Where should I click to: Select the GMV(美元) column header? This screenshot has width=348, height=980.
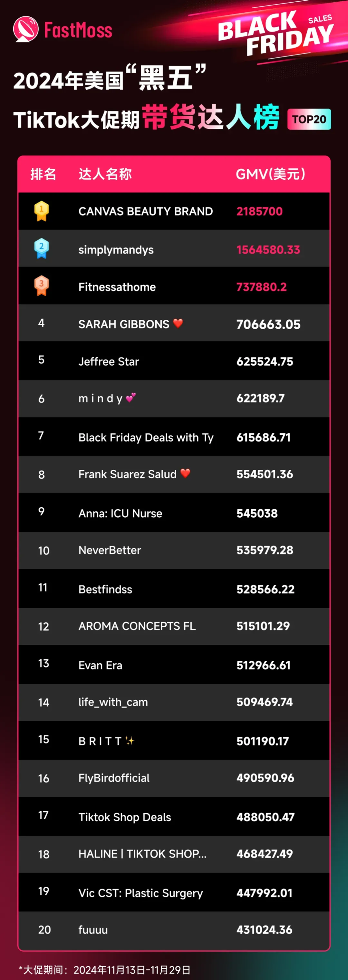point(270,174)
